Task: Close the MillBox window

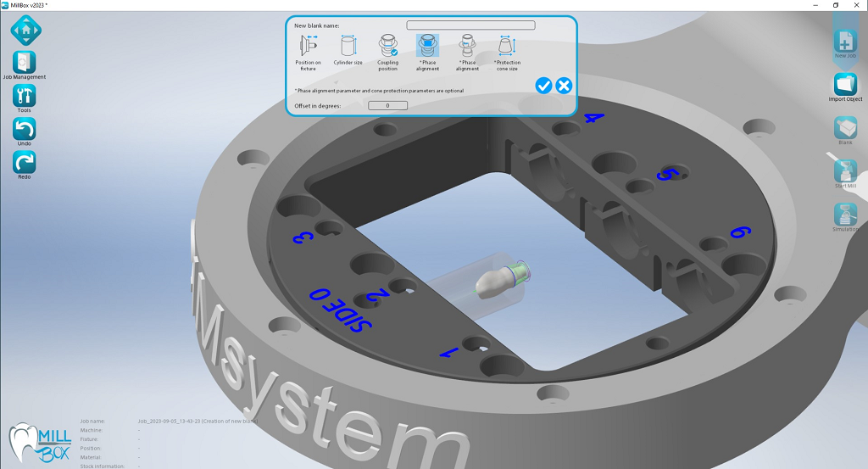Action: coord(856,5)
